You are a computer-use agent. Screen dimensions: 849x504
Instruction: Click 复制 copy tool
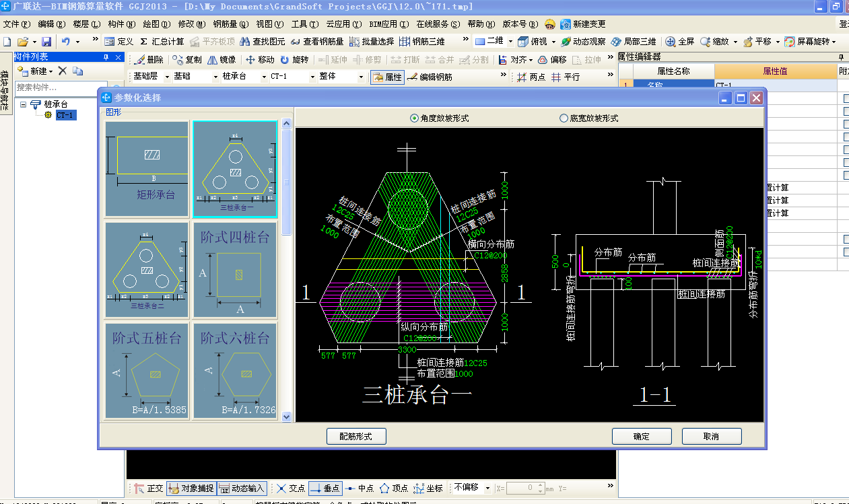point(187,60)
